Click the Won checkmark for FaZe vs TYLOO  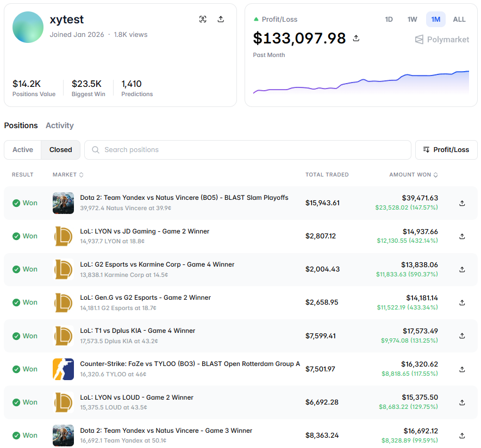(x=16, y=369)
